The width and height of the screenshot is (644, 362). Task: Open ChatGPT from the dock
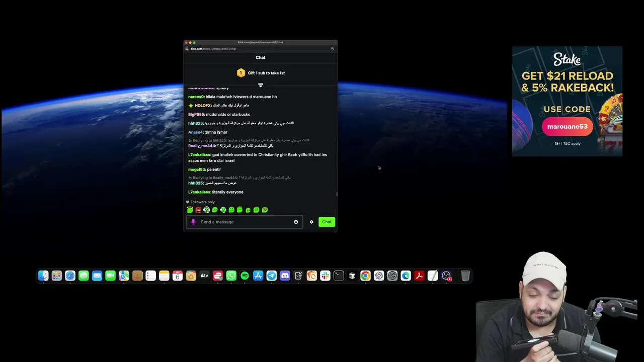pos(379,276)
